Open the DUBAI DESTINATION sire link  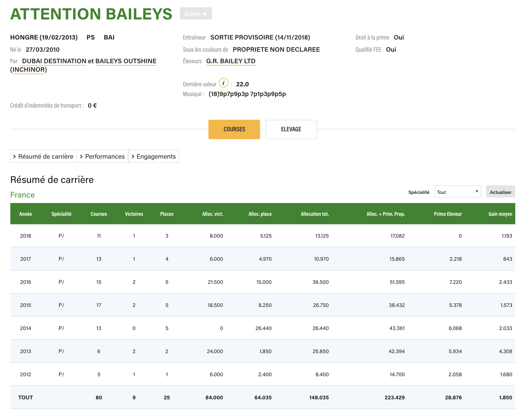coord(54,61)
